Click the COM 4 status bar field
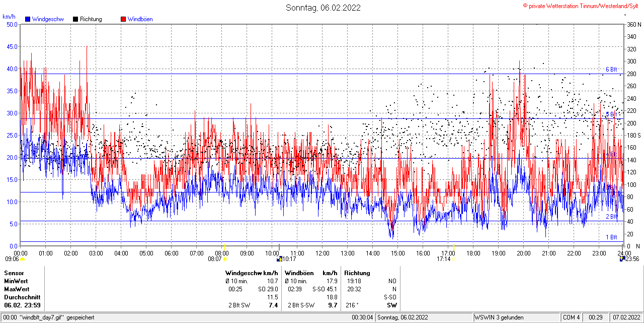The width and height of the screenshot is (644, 323). click(572, 317)
